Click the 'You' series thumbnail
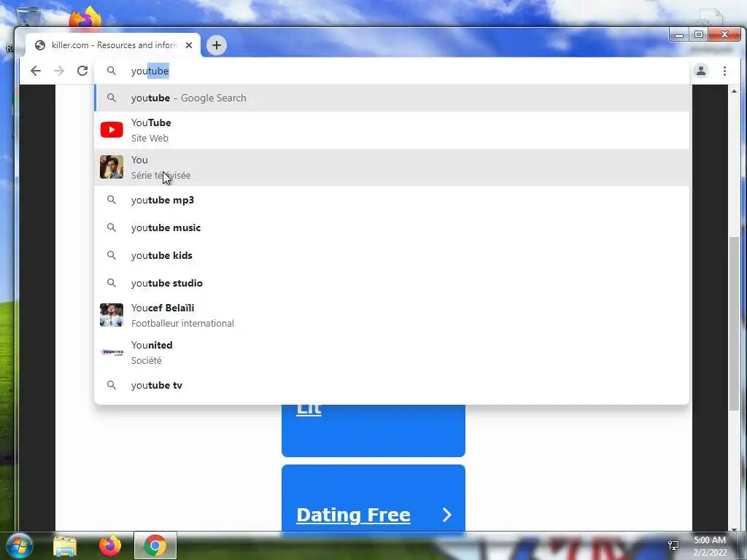Image resolution: width=747 pixels, height=560 pixels. point(112,167)
